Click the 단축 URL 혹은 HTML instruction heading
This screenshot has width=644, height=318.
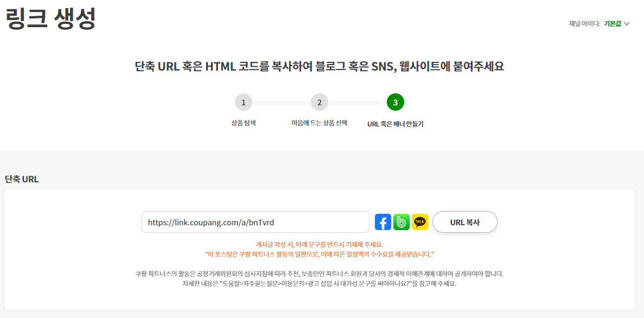click(320, 67)
